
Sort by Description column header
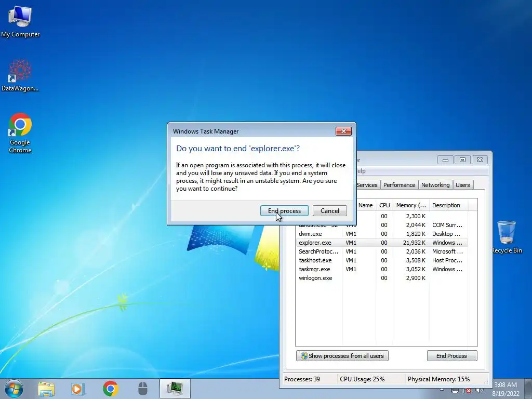[448, 205]
